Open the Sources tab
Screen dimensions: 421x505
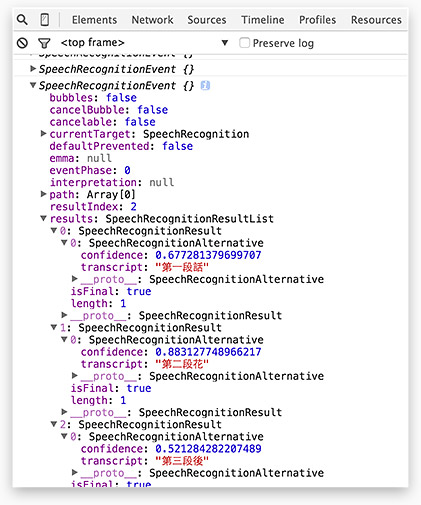pos(207,20)
